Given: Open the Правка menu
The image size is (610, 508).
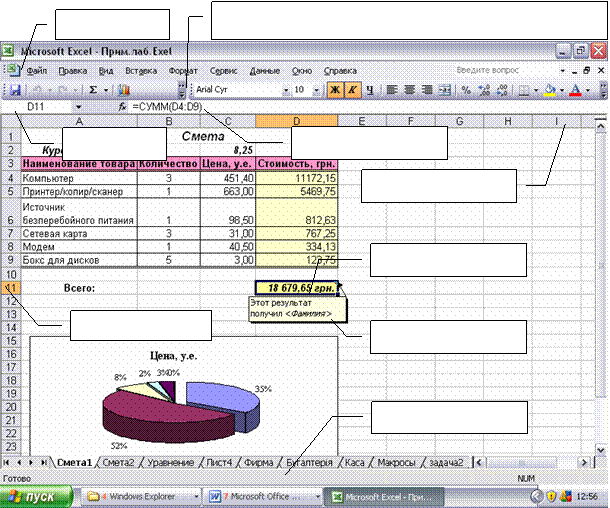Looking at the screenshot, I should coord(72,71).
